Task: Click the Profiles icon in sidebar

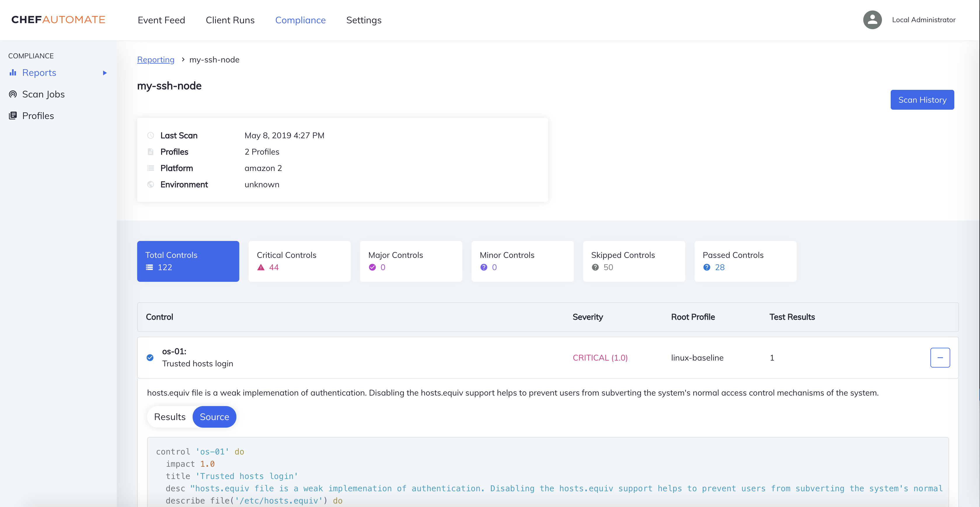Action: [12, 115]
